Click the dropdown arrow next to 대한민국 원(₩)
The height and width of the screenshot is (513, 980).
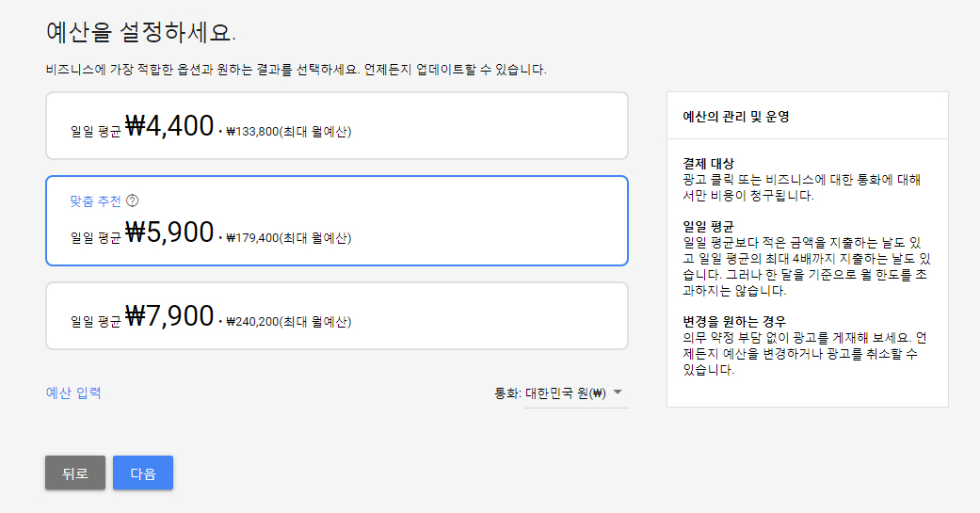coord(618,393)
